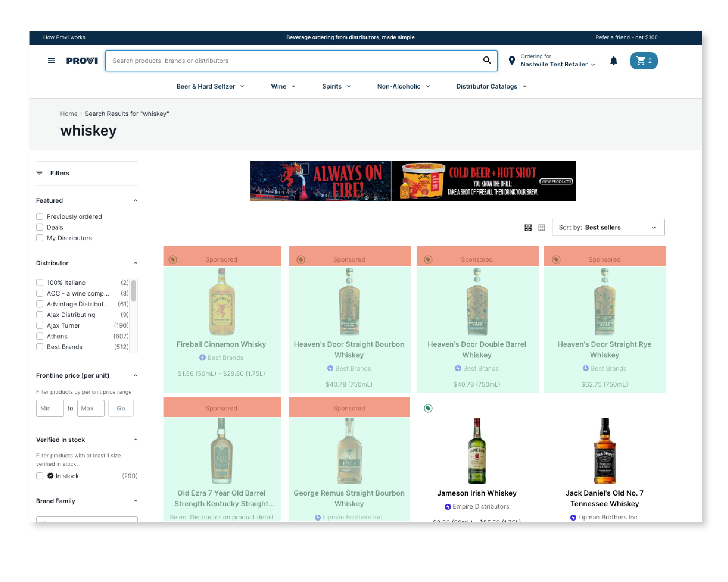728x582 pixels.
Task: Check the Deals filter
Action: (x=39, y=227)
